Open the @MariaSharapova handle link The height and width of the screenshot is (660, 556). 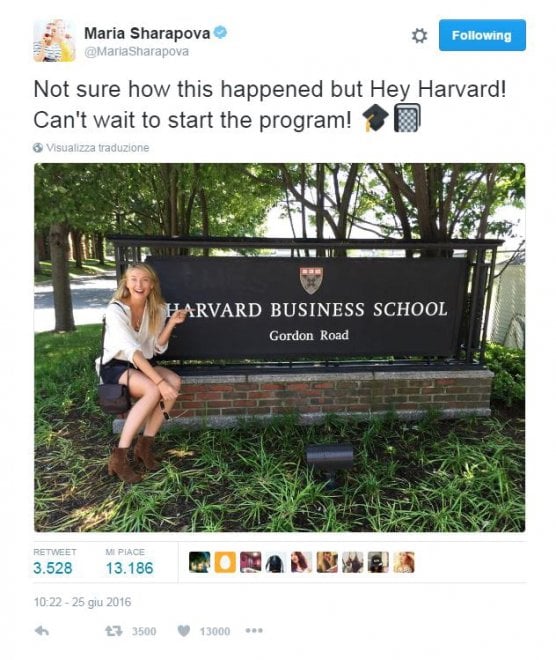coord(136,51)
